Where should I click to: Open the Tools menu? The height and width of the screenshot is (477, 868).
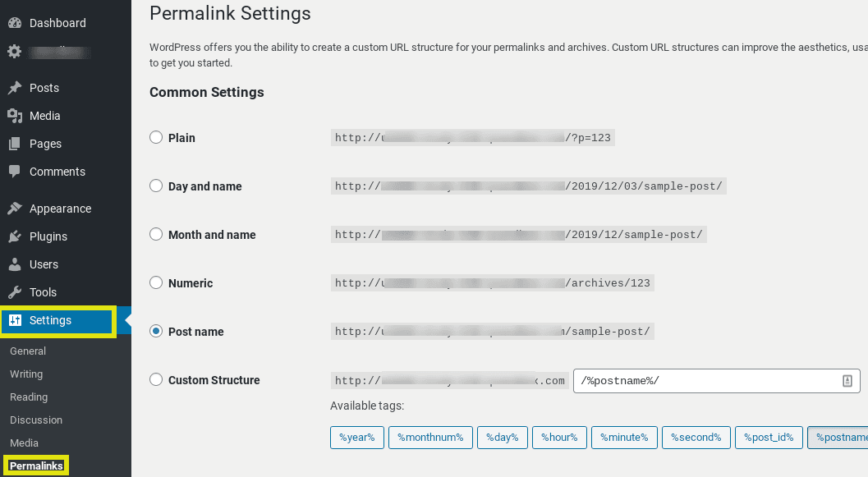click(x=44, y=292)
